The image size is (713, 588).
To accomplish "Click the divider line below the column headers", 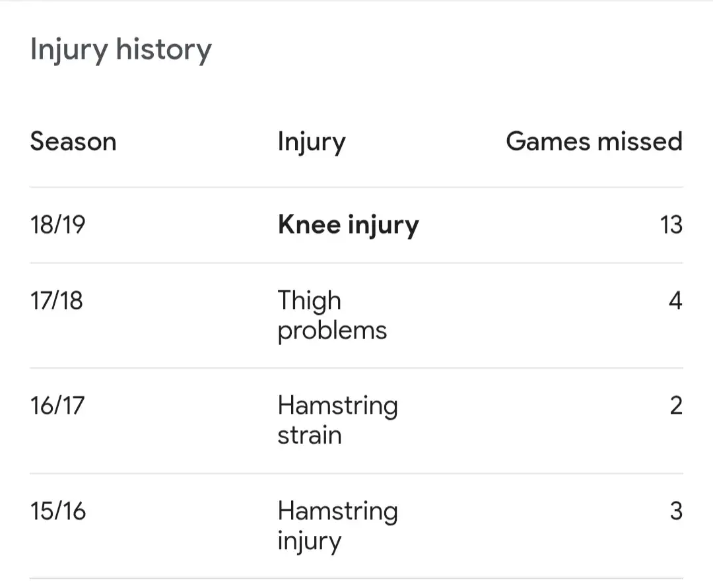I will (x=356, y=187).
